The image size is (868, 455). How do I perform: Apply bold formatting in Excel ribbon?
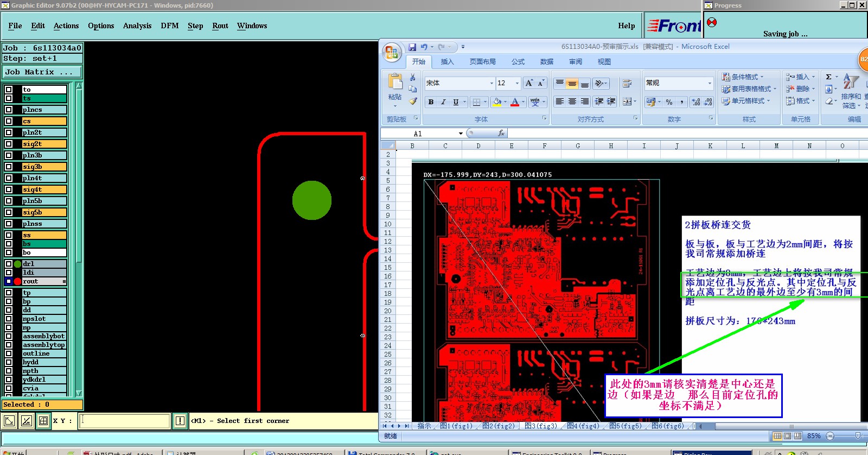coord(431,102)
